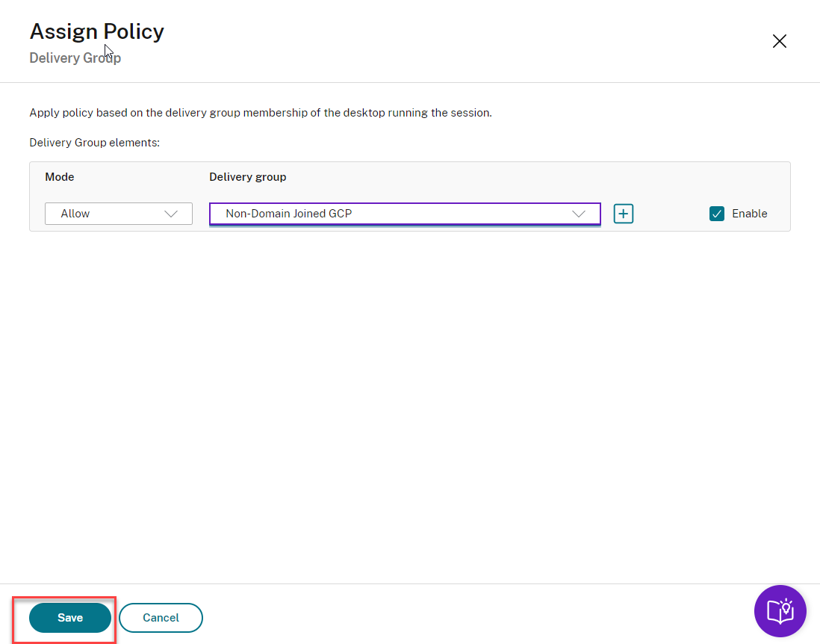The width and height of the screenshot is (820, 644).
Task: Click the Assign Policy title
Action: pyautogui.click(x=96, y=31)
